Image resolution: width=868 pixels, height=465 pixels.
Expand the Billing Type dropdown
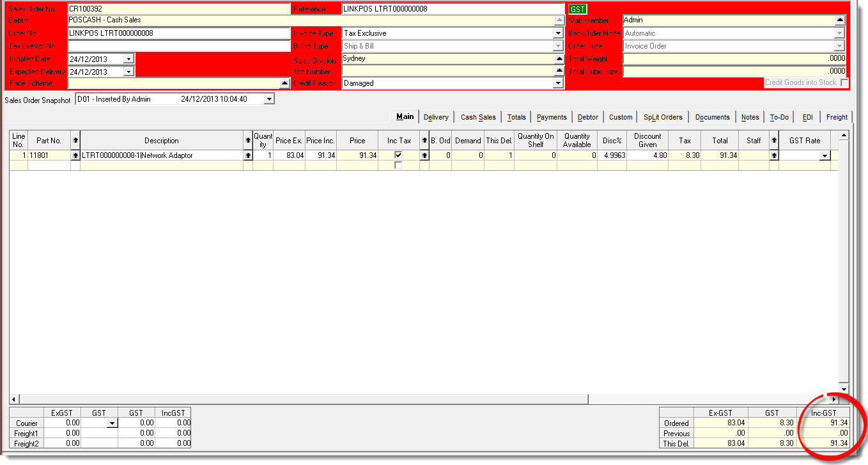click(559, 46)
